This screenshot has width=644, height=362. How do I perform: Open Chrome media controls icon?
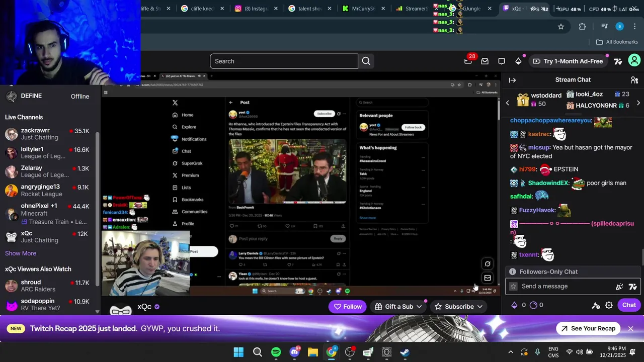[605, 26]
